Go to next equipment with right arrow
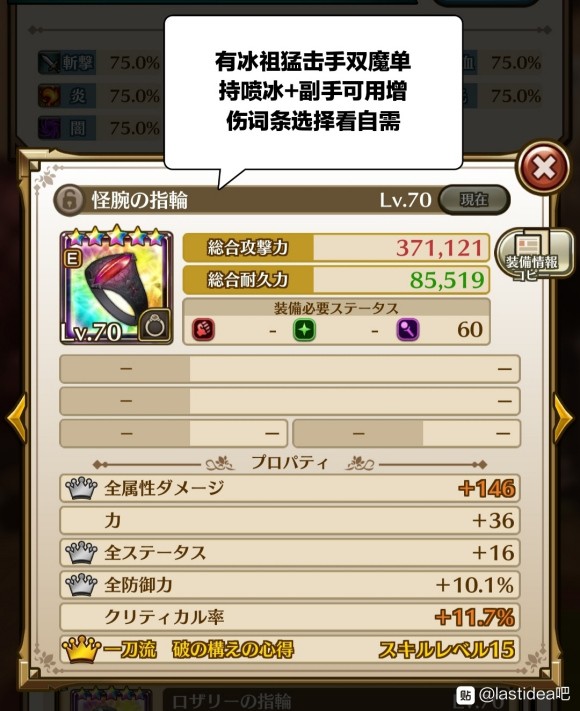This screenshot has height=711, width=580. pyautogui.click(x=563, y=417)
